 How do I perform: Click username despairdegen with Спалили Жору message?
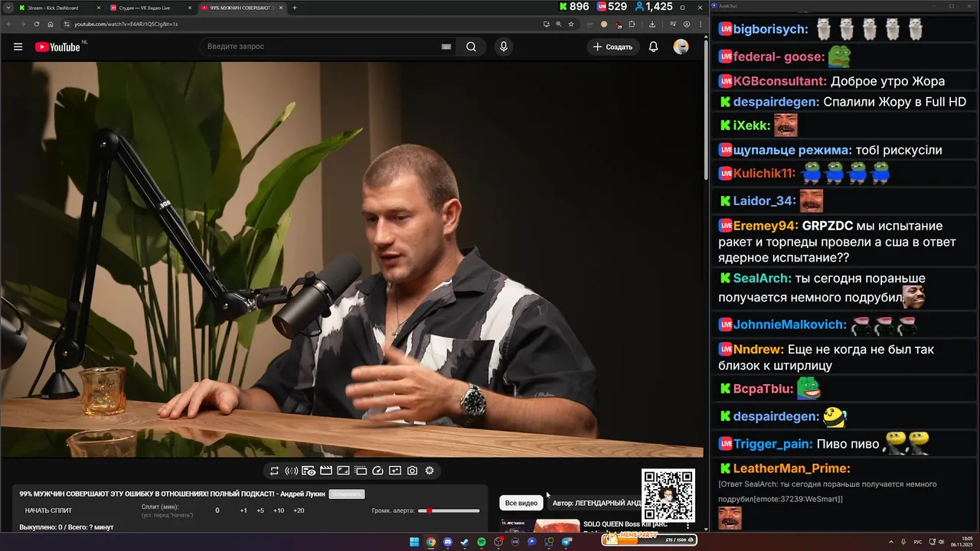[x=776, y=102]
